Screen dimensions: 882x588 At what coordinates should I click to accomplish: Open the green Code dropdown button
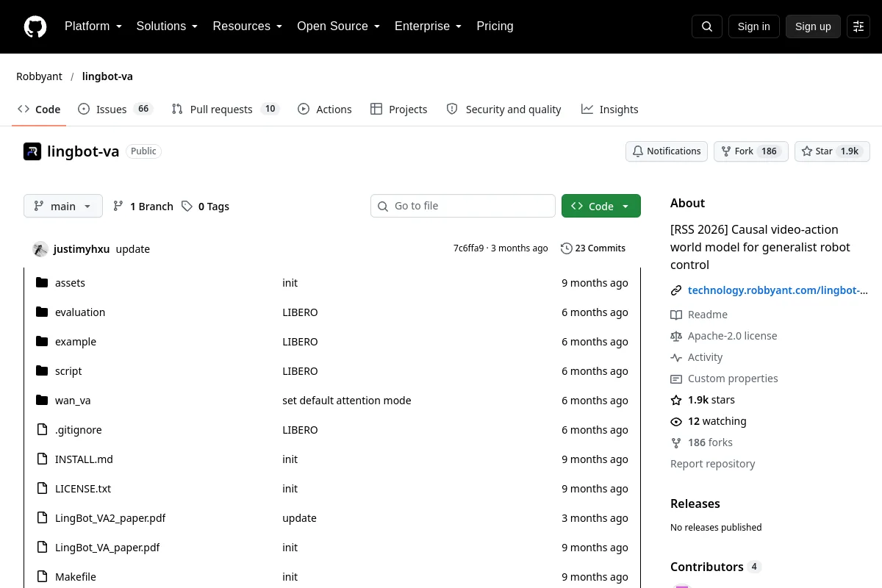pyautogui.click(x=601, y=207)
